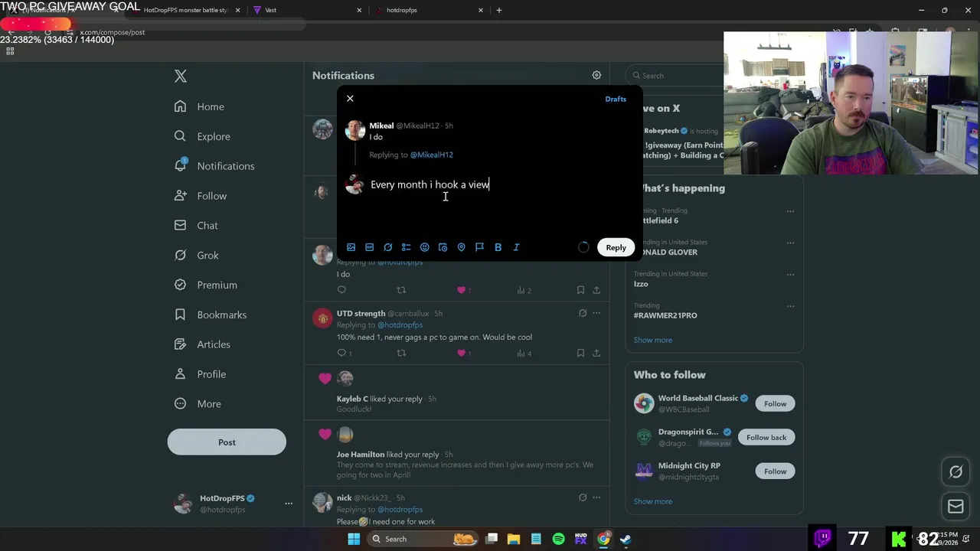Click the X logo in sidebar

(181, 76)
